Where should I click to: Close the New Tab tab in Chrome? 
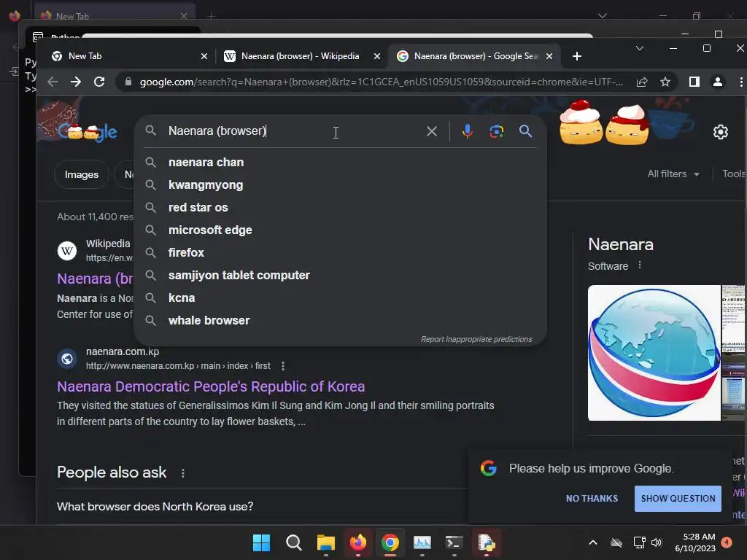click(x=204, y=56)
